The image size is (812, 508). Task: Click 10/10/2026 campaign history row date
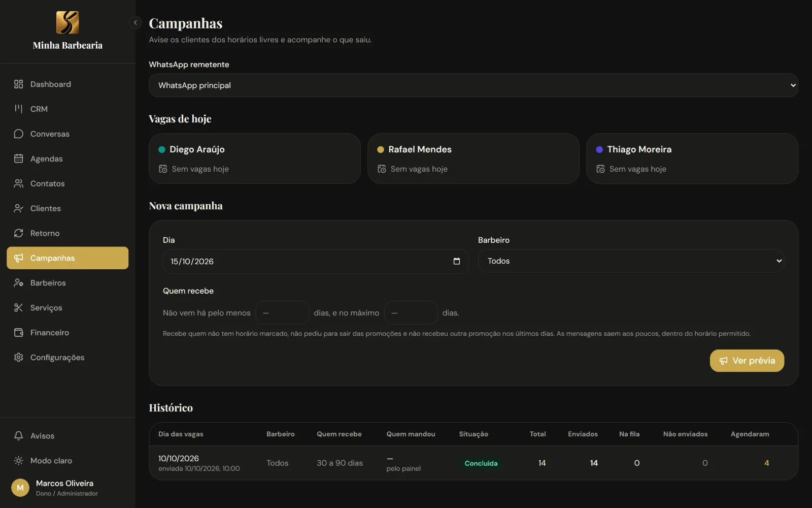[x=179, y=458]
